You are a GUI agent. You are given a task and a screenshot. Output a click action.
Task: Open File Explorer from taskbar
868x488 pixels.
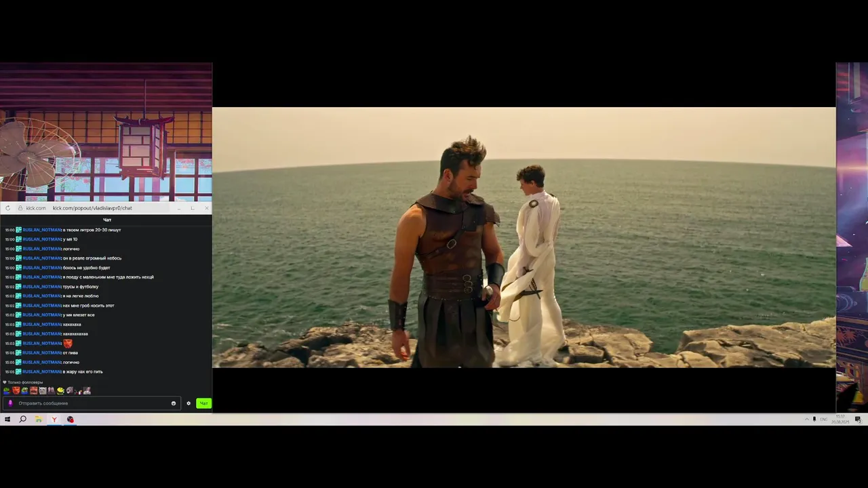point(39,420)
